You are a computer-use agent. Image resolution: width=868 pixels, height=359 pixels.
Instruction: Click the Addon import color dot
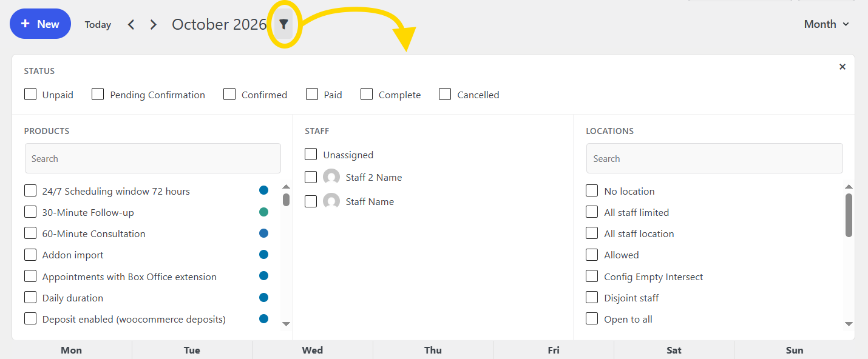tap(263, 254)
